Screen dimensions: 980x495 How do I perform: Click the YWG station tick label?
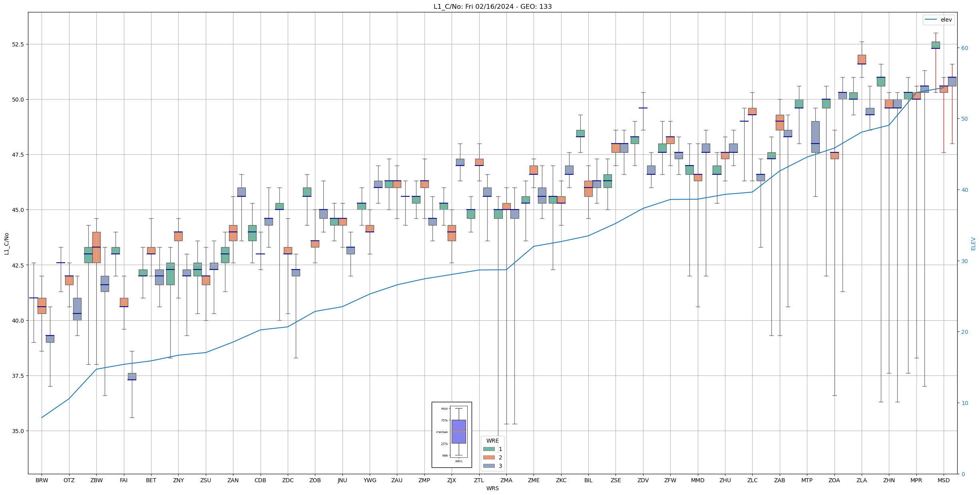(370, 480)
